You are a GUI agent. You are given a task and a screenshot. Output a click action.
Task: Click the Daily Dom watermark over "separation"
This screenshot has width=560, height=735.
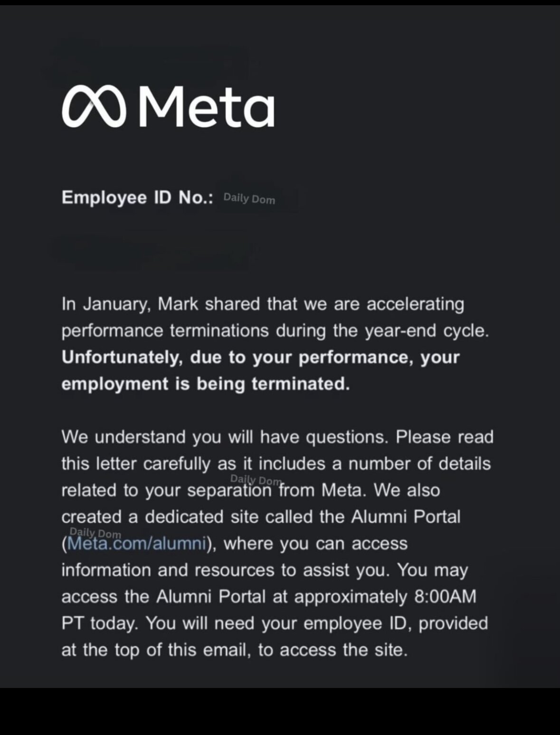pos(256,481)
